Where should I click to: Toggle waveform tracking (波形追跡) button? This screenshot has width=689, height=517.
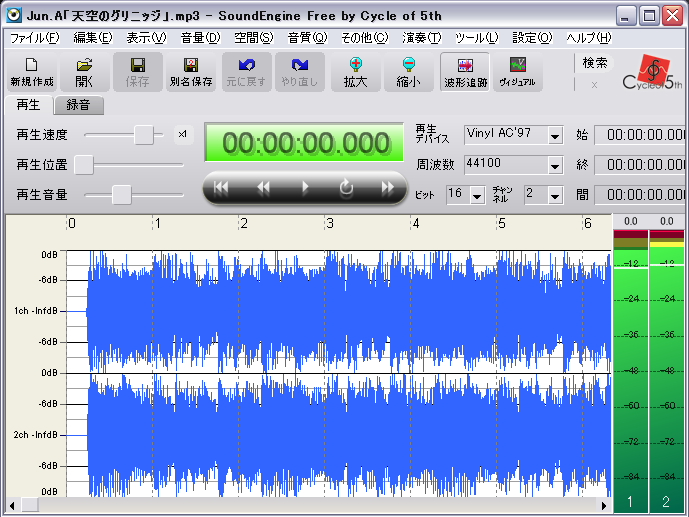point(465,72)
